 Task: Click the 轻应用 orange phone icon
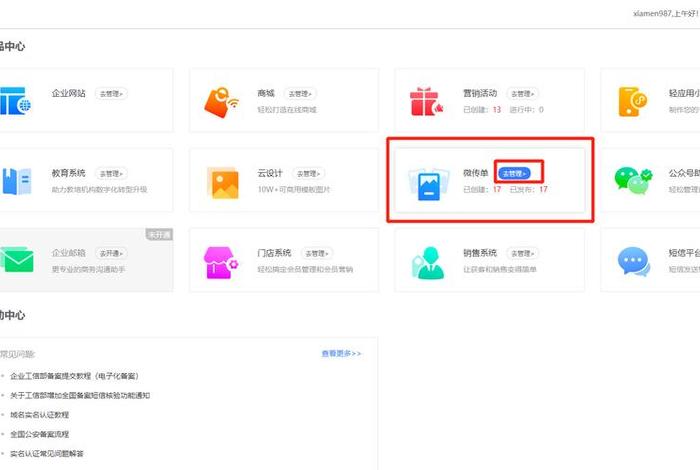click(633, 101)
